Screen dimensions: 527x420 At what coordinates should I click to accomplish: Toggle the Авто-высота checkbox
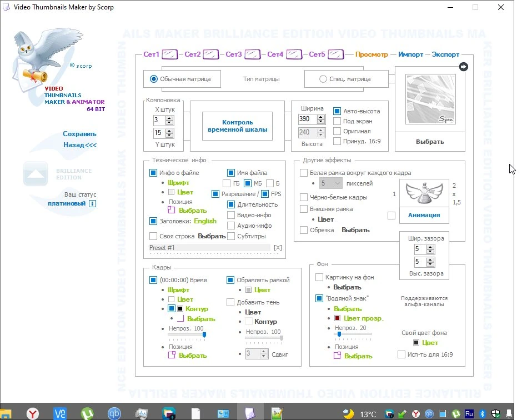tap(337, 111)
